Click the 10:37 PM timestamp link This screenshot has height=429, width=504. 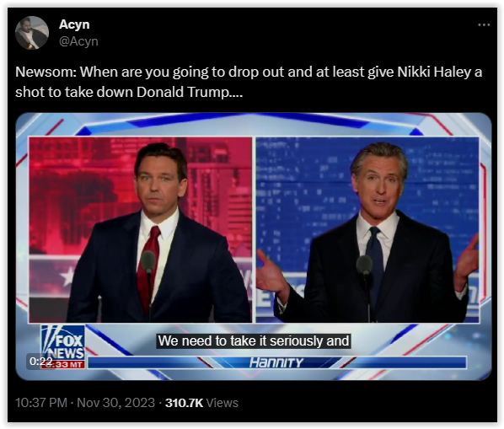tap(41, 403)
